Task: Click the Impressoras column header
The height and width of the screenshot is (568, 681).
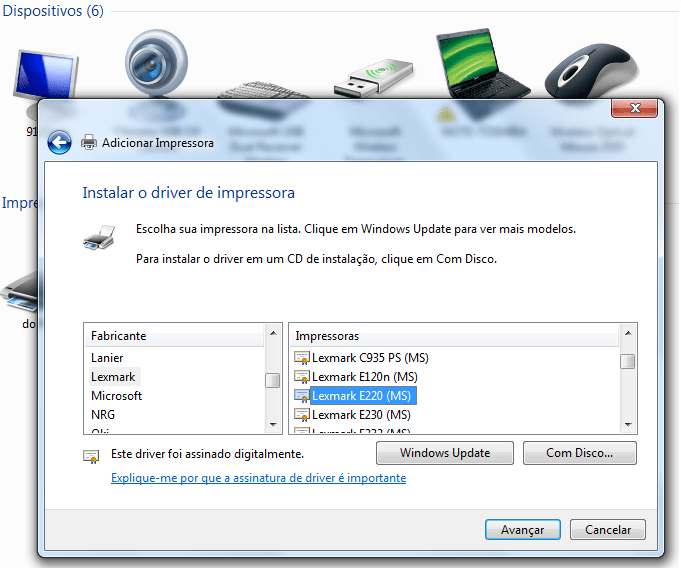Action: click(x=454, y=336)
